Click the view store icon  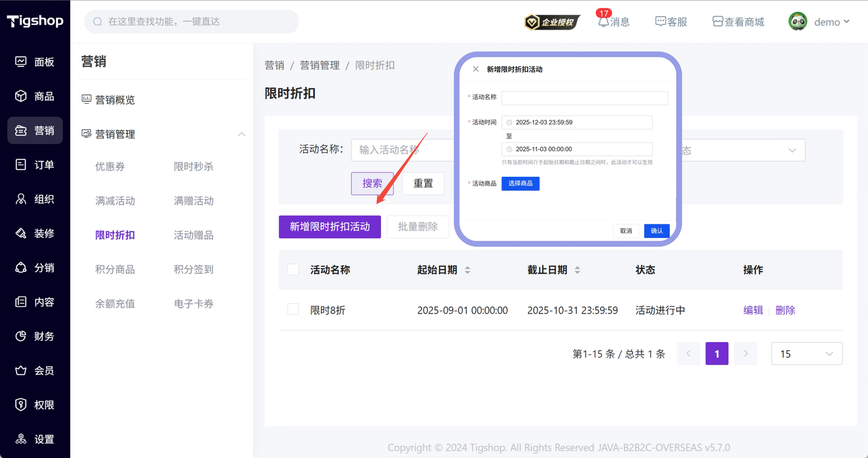(717, 22)
